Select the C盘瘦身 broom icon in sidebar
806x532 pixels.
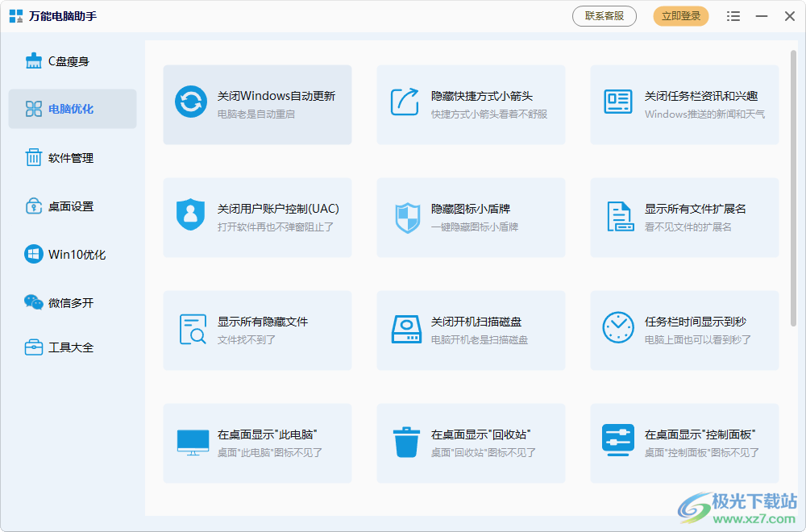point(32,60)
